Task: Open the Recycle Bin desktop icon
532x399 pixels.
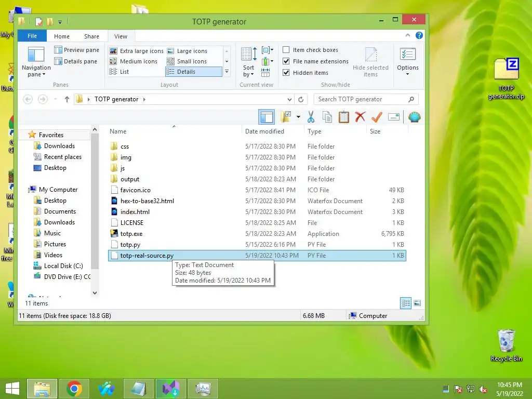Action: 506,345
